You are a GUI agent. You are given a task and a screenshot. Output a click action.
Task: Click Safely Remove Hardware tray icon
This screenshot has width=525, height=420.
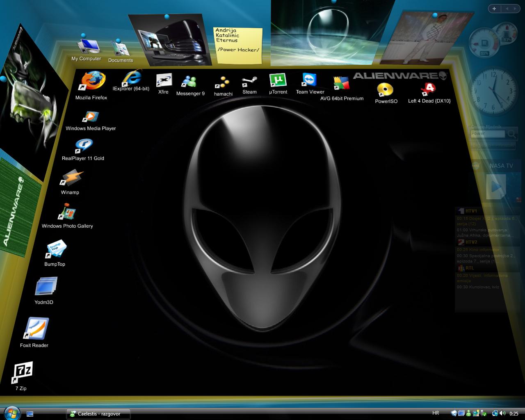(483, 413)
